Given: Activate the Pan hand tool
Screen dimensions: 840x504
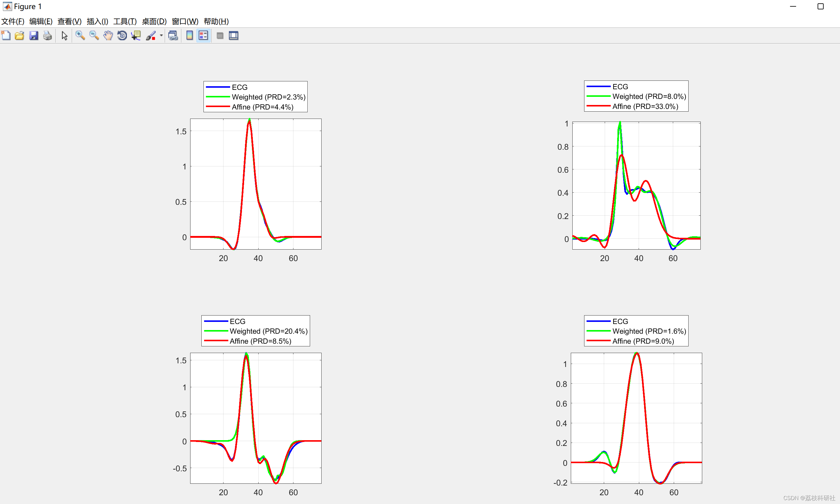Looking at the screenshot, I should click(x=108, y=36).
